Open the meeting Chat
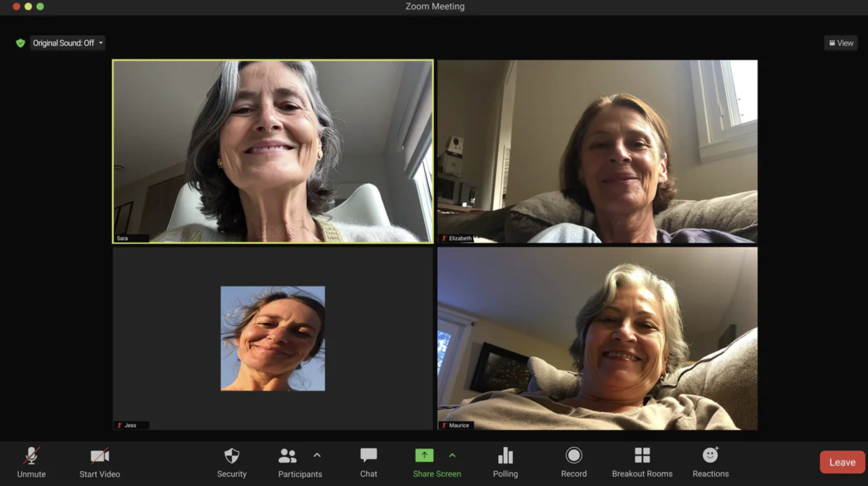Image resolution: width=868 pixels, height=486 pixels. (368, 461)
